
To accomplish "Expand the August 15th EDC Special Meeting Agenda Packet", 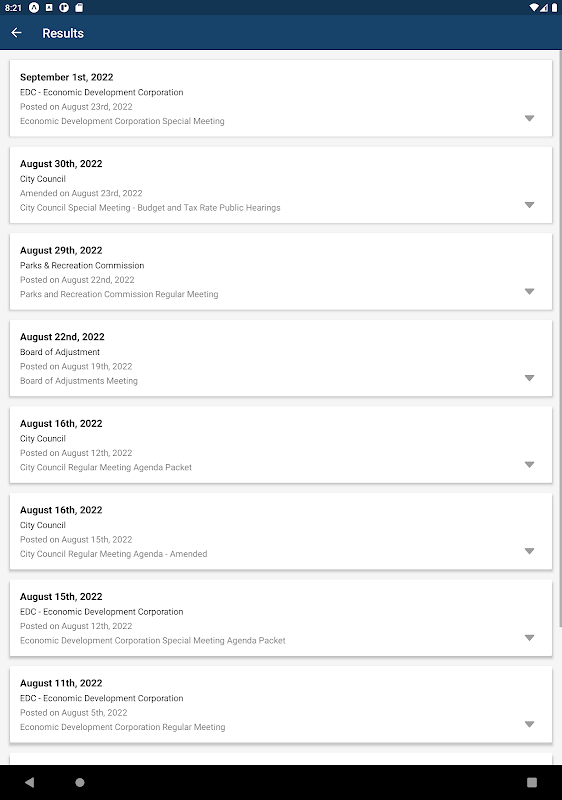I will 529,638.
